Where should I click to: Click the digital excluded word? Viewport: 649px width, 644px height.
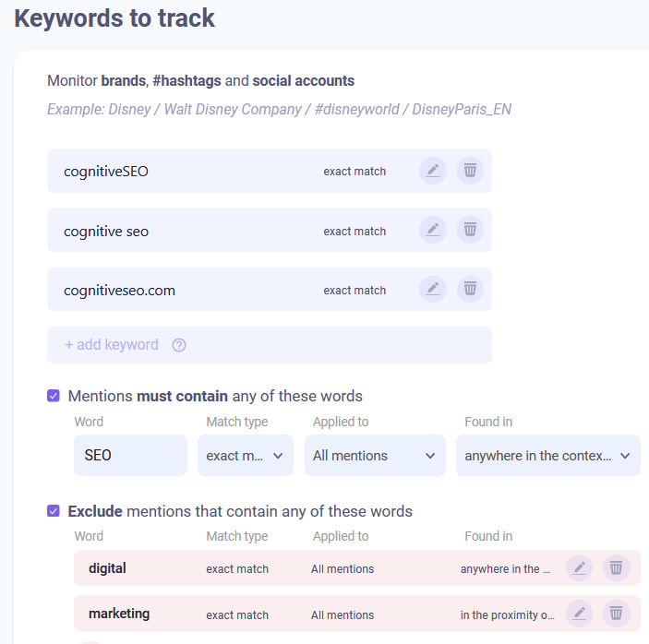(x=107, y=568)
